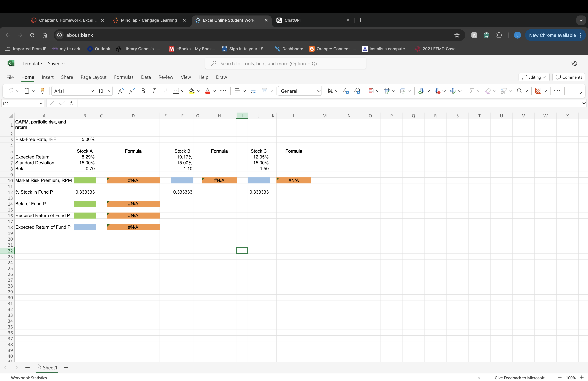Switch to the Formulas ribbon tab
This screenshot has width=588, height=381.
click(x=123, y=77)
